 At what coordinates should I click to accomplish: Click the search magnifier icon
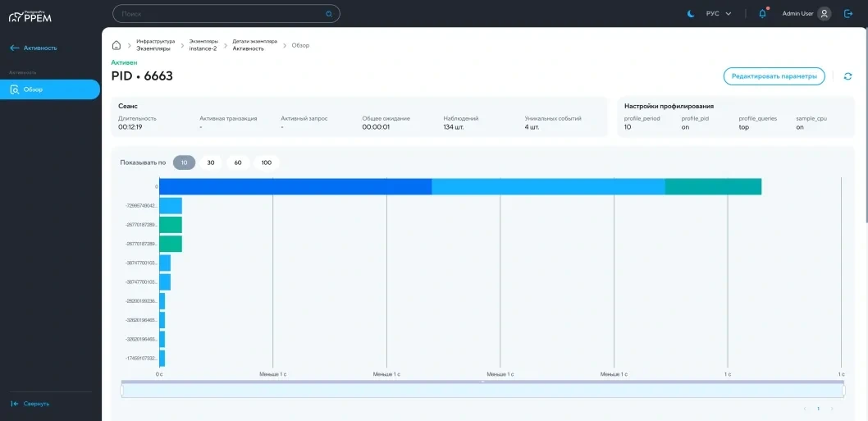[329, 14]
